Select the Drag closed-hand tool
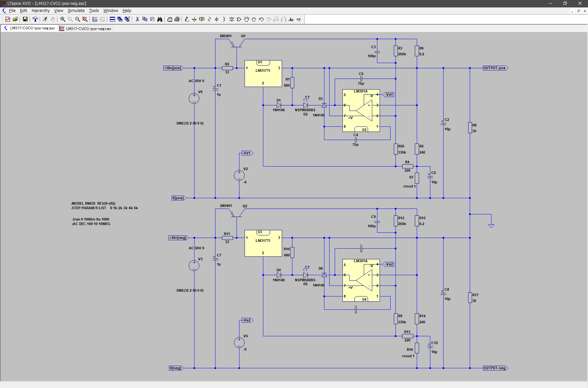The width and height of the screenshot is (588, 388). [254, 19]
